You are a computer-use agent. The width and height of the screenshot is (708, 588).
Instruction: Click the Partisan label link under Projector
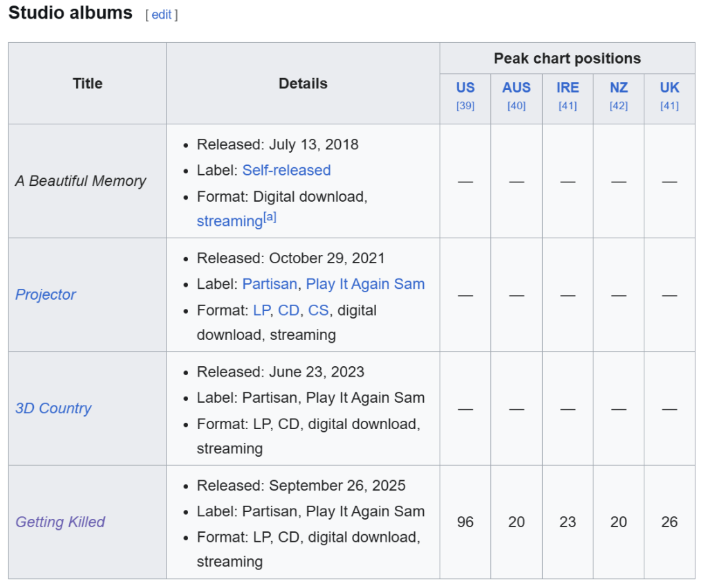270,284
